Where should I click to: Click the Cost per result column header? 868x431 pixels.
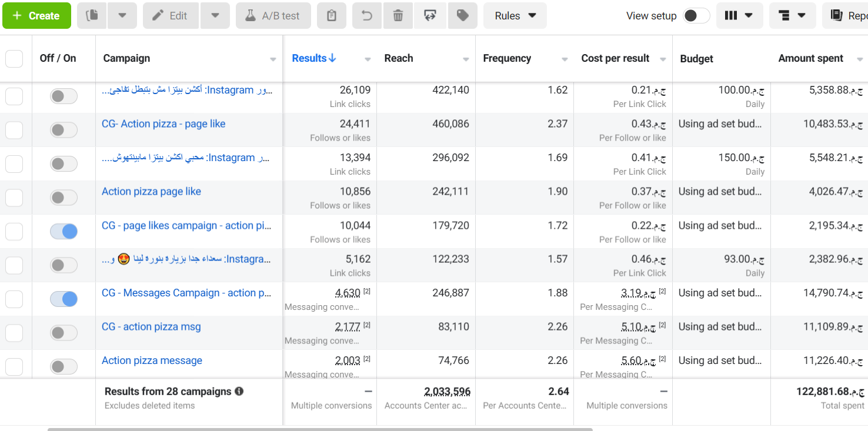point(615,58)
